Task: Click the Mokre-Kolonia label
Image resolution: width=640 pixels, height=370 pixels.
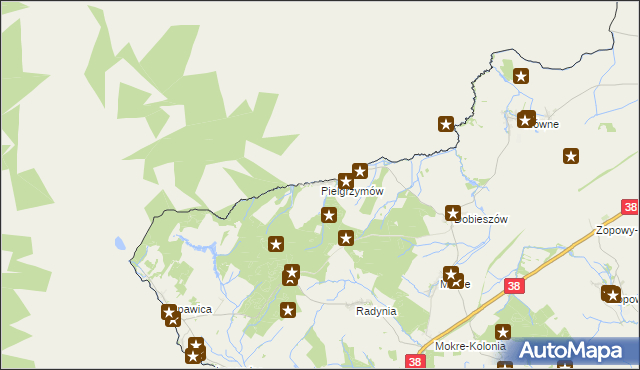Action: [x=470, y=346]
